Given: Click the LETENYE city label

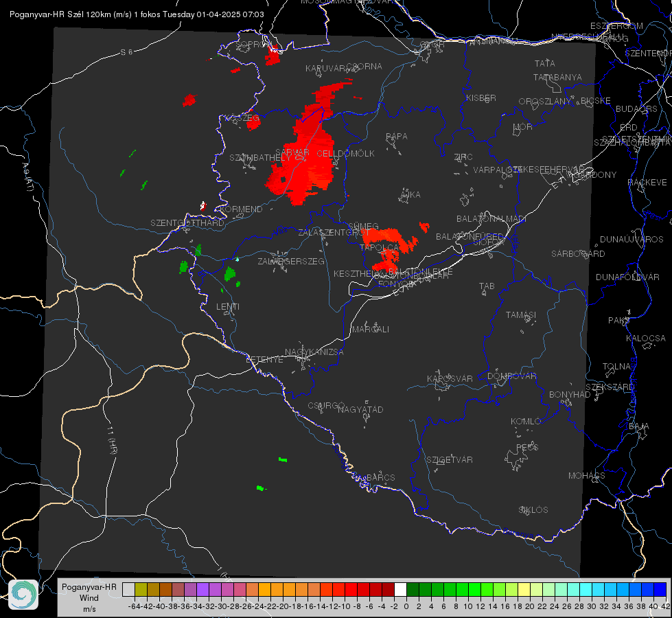Looking at the screenshot, I should tap(264, 359).
